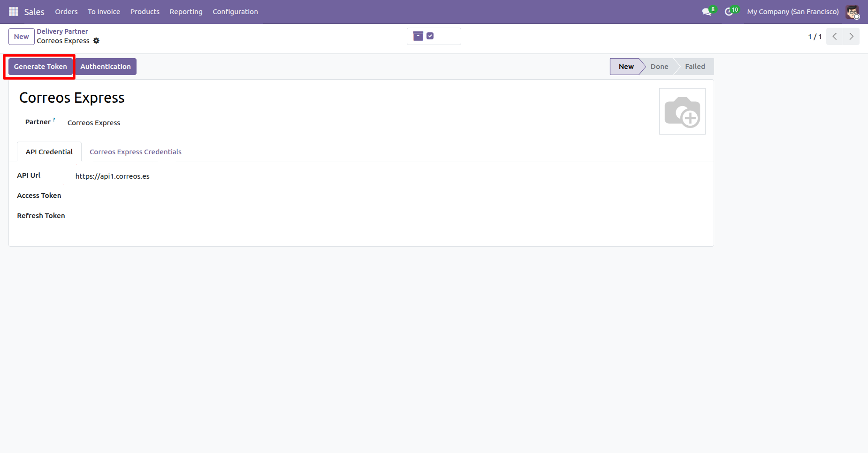Click the Sales app title

[34, 12]
